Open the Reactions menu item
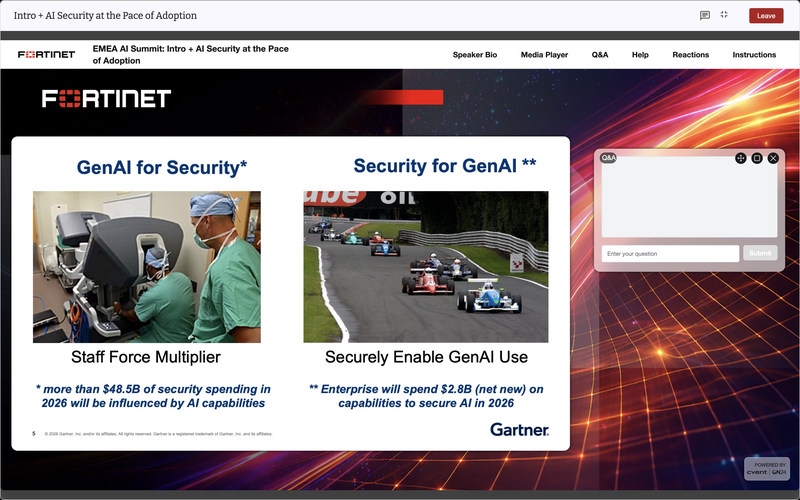Screen dimensions: 800x500 [690, 55]
